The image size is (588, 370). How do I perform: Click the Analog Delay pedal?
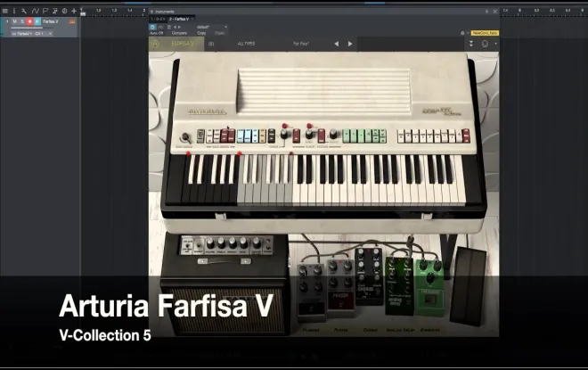coord(399,285)
